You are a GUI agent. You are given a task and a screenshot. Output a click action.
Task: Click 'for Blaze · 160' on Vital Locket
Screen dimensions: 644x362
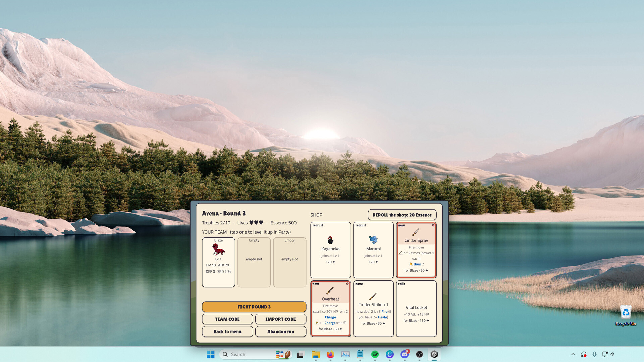click(x=416, y=321)
